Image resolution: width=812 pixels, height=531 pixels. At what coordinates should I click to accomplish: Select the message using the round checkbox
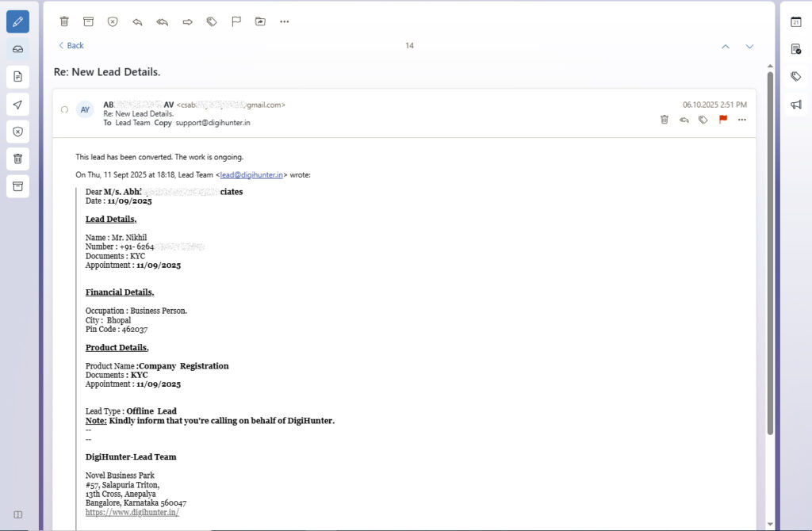click(64, 109)
